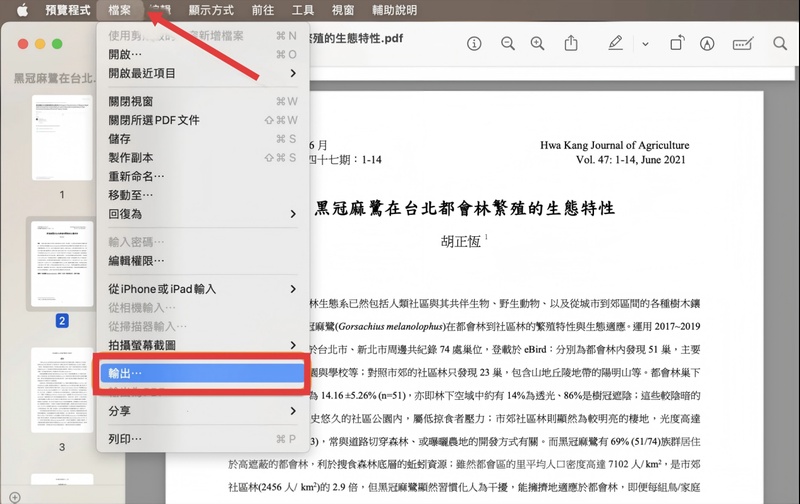
Task: Expand the 分享 submenu
Action: pyautogui.click(x=293, y=411)
